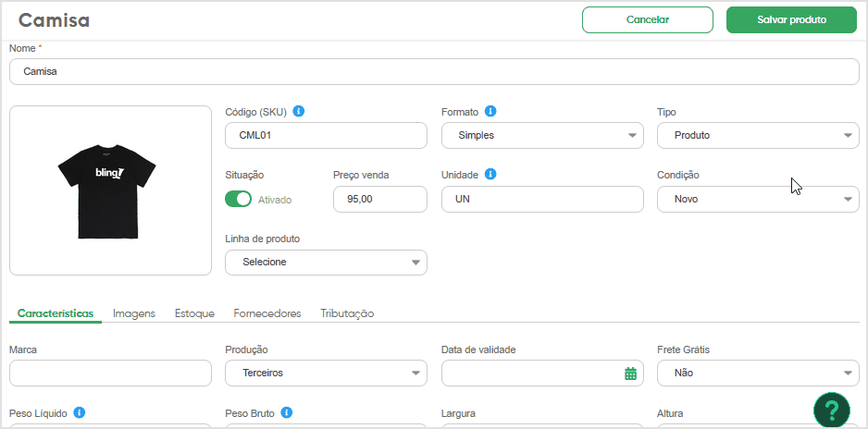868x429 pixels.
Task: Click the Código SKU field with CML01
Action: coord(326,135)
